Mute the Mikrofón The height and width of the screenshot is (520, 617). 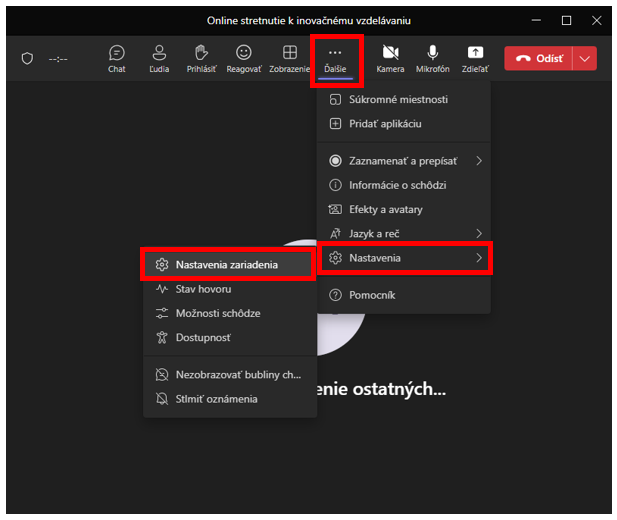[x=432, y=59]
